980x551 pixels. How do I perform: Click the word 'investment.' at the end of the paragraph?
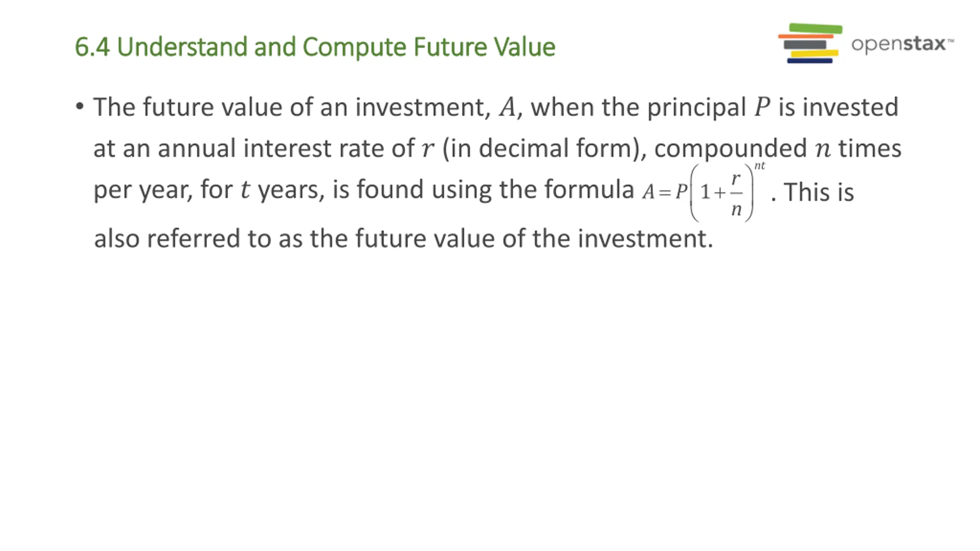tap(645, 238)
